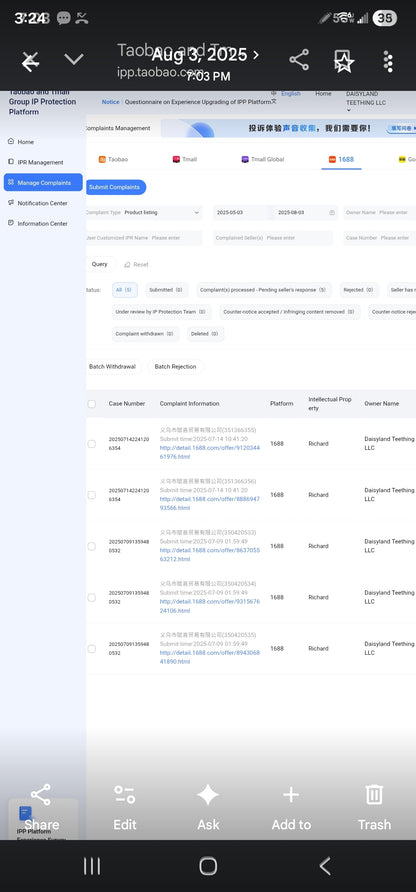The width and height of the screenshot is (416, 892).
Task: Check the row with offer link 888694793566
Action: coord(92,495)
